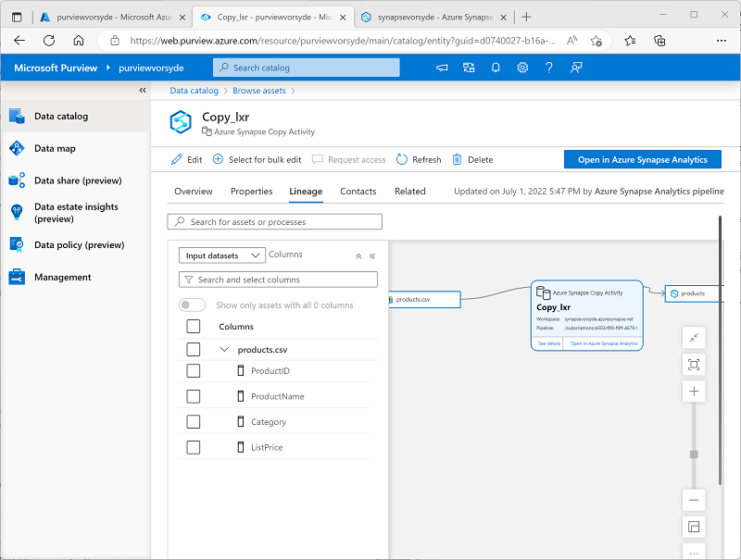Collapse columns list with double up chevron
The image size is (741, 560).
tap(358, 255)
